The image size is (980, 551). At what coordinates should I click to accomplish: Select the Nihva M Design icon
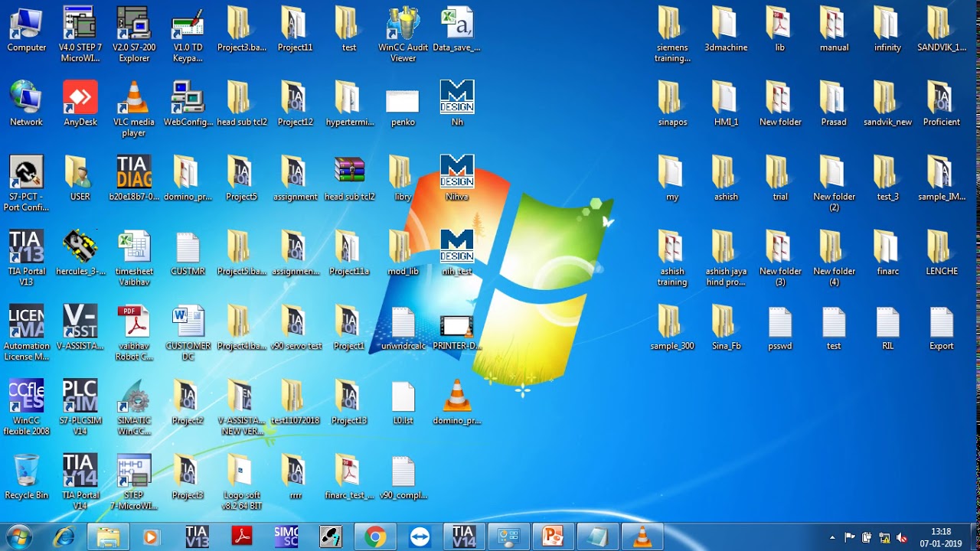(x=457, y=178)
